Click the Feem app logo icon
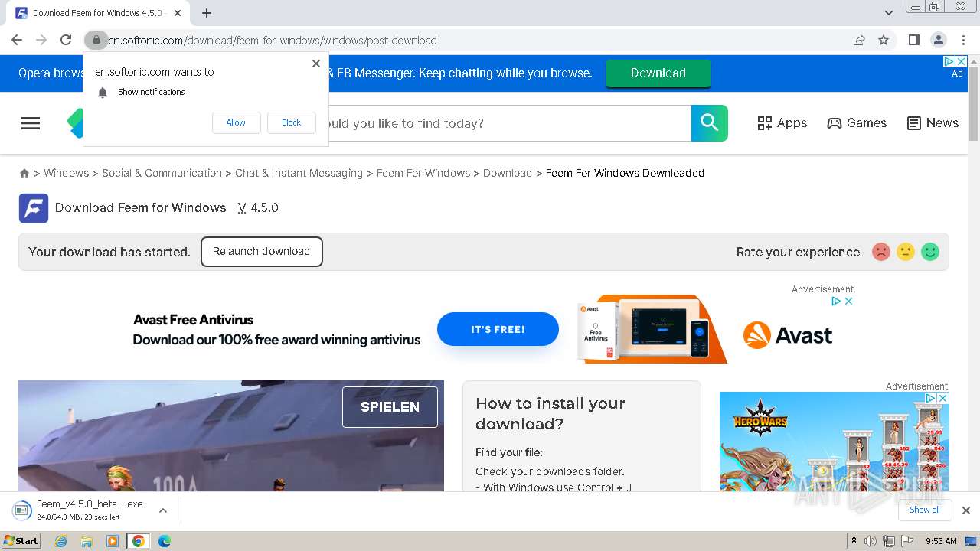This screenshot has height=551, width=980. tap(34, 208)
